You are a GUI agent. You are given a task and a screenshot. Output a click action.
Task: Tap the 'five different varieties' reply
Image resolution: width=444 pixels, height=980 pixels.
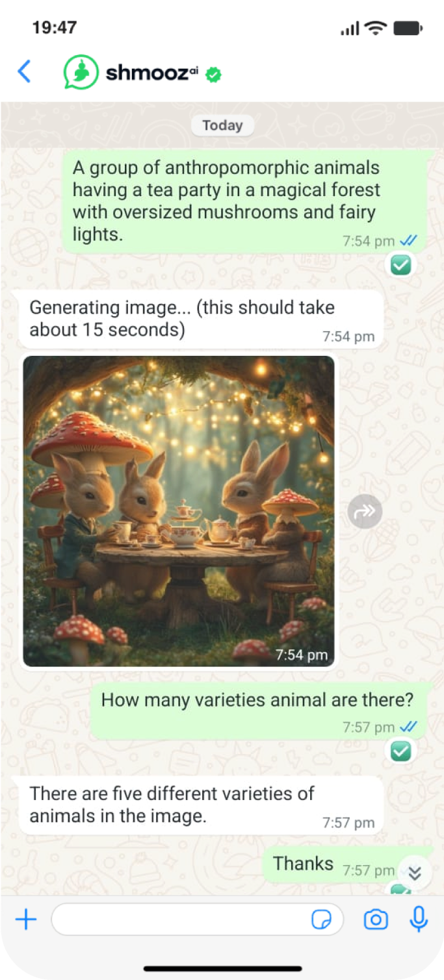(201, 805)
